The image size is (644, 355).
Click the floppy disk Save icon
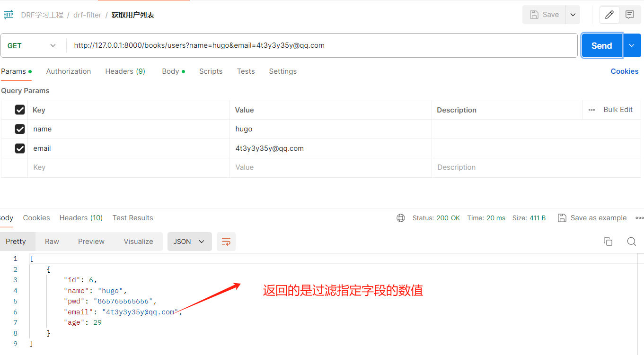point(534,15)
